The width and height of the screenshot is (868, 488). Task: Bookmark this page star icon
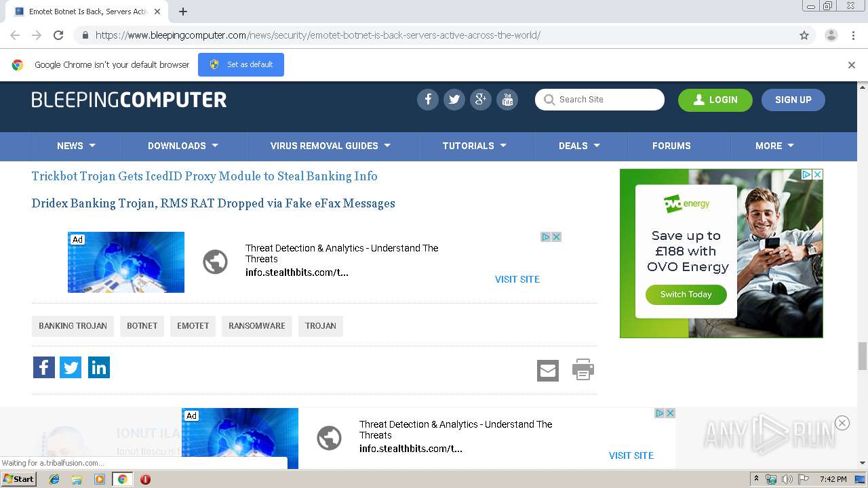pyautogui.click(x=804, y=35)
